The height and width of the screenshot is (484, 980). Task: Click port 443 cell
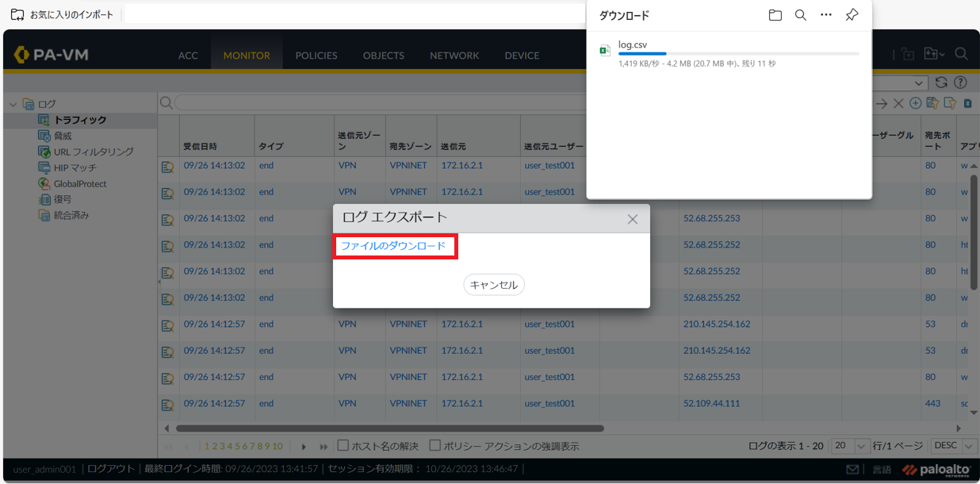pyautogui.click(x=932, y=403)
